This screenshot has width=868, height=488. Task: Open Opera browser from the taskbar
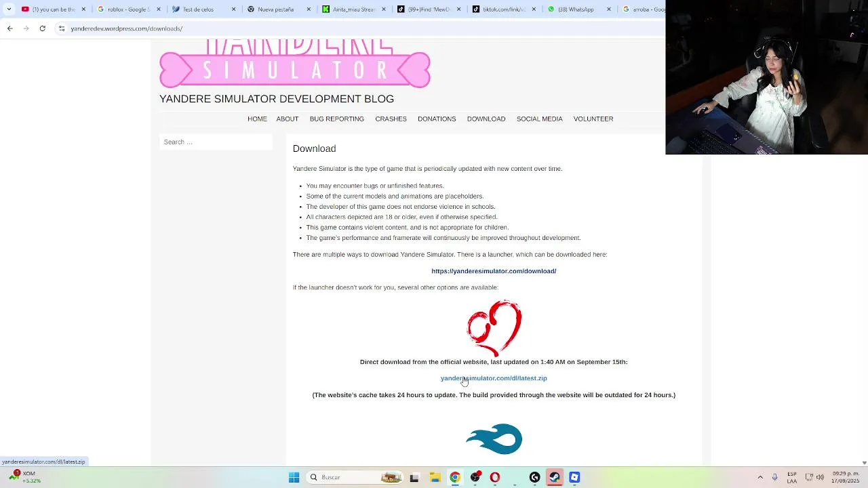[x=495, y=477]
